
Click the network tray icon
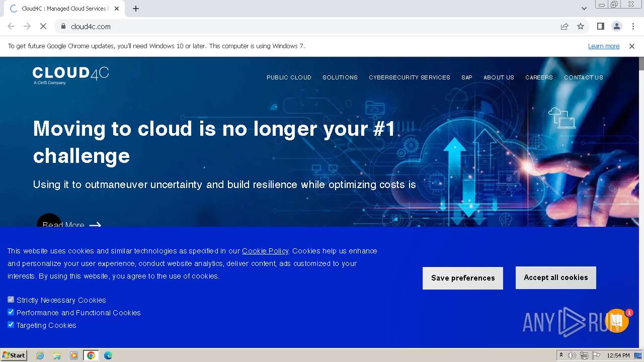point(584,355)
